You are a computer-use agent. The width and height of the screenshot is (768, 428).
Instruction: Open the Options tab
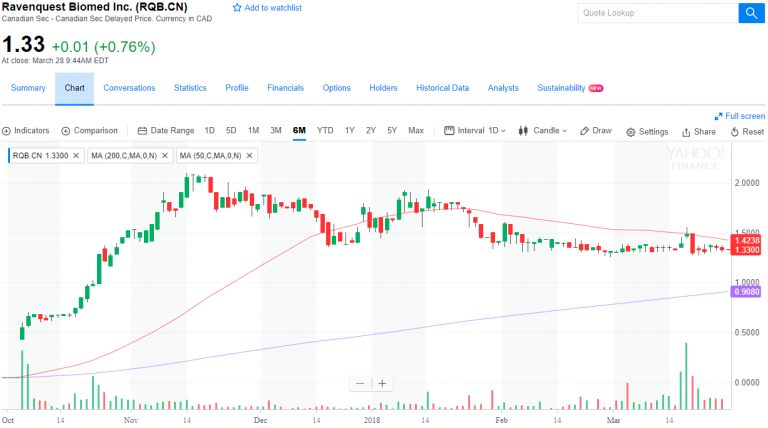[336, 88]
